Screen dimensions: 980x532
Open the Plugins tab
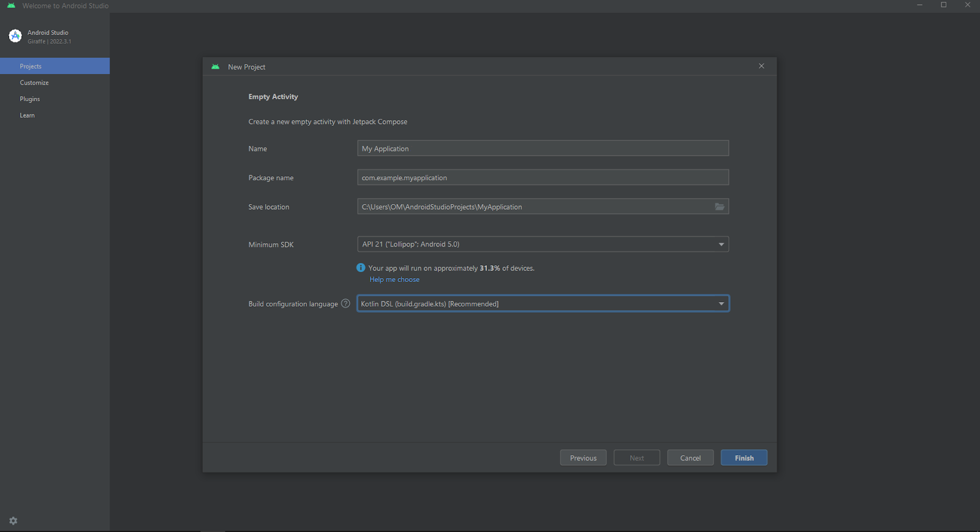pos(55,99)
